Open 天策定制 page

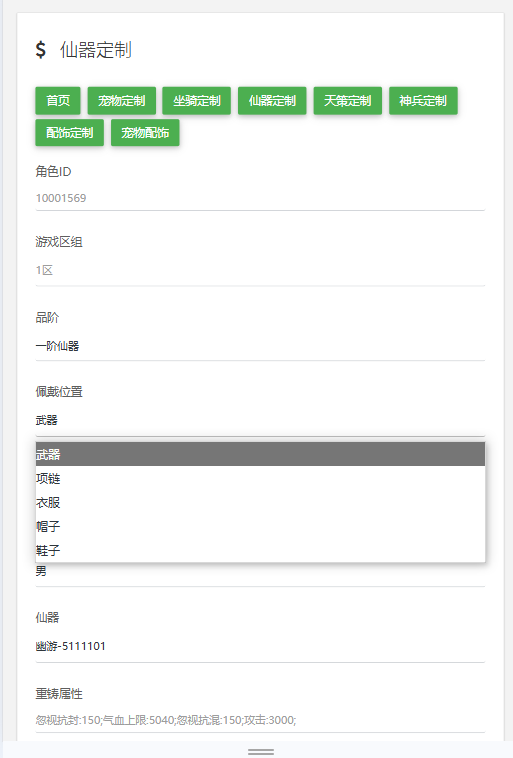click(x=348, y=101)
